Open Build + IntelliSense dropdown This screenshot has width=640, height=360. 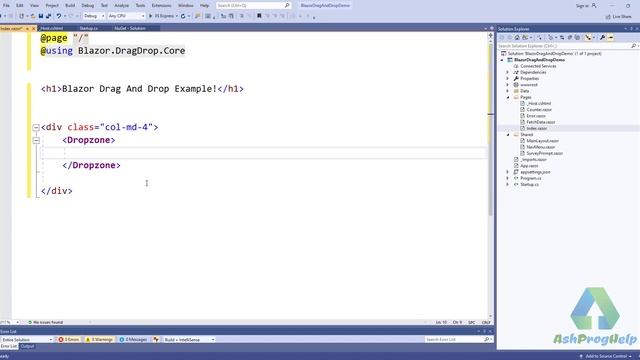(189, 340)
